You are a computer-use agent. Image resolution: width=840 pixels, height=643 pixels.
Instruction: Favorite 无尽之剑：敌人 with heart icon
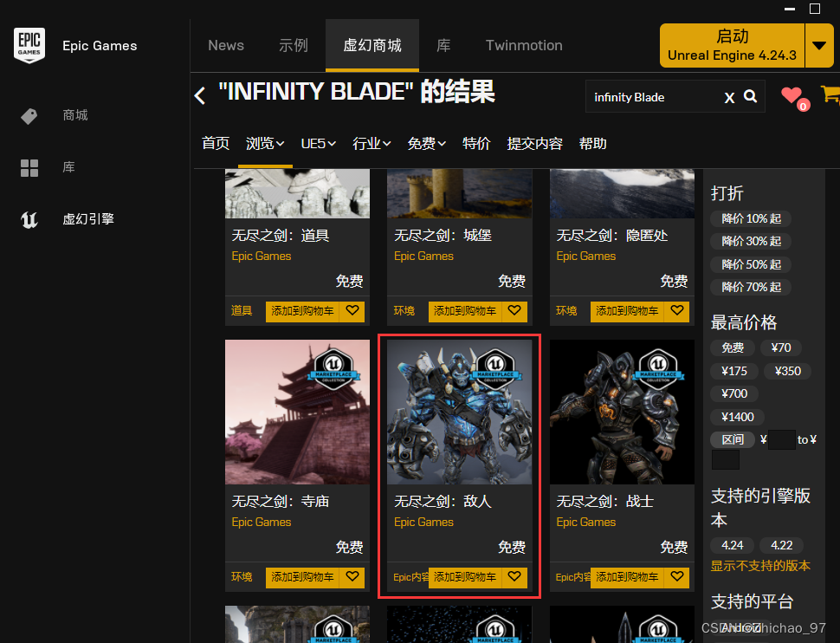coord(514,576)
